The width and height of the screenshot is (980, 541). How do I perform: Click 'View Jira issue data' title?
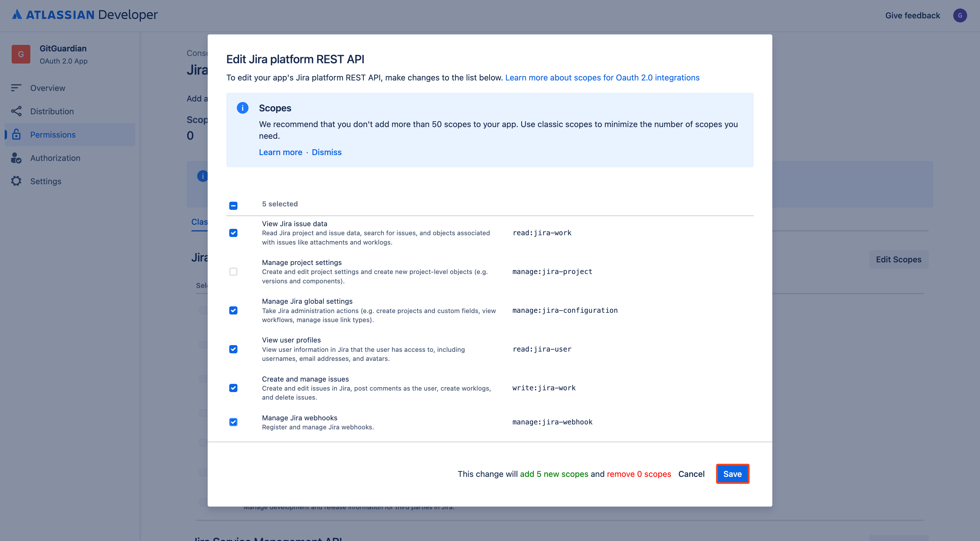(295, 224)
